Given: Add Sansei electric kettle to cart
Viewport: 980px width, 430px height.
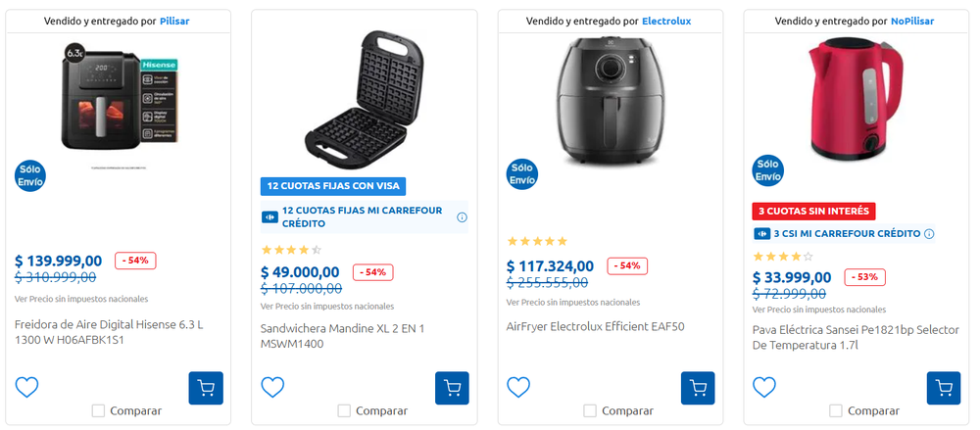Looking at the screenshot, I should (x=944, y=388).
